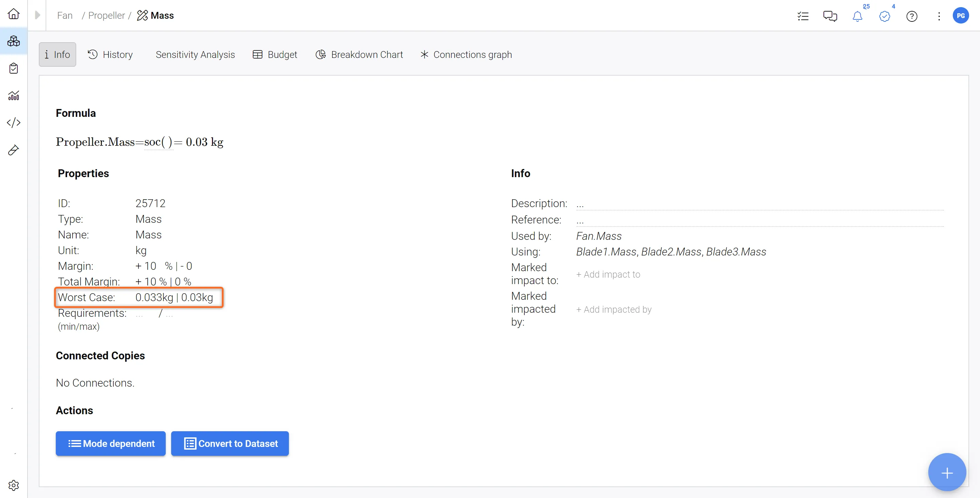Open the PG user avatar menu
980x498 pixels.
point(960,16)
